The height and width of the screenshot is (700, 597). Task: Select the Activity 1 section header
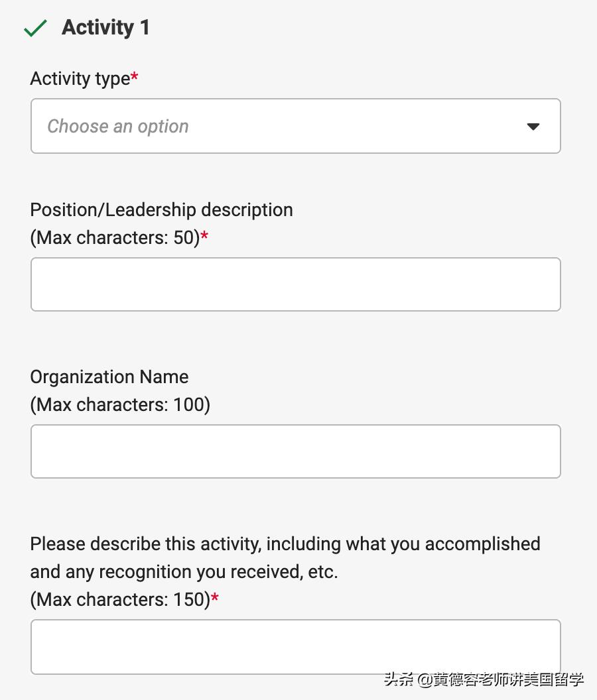(105, 28)
